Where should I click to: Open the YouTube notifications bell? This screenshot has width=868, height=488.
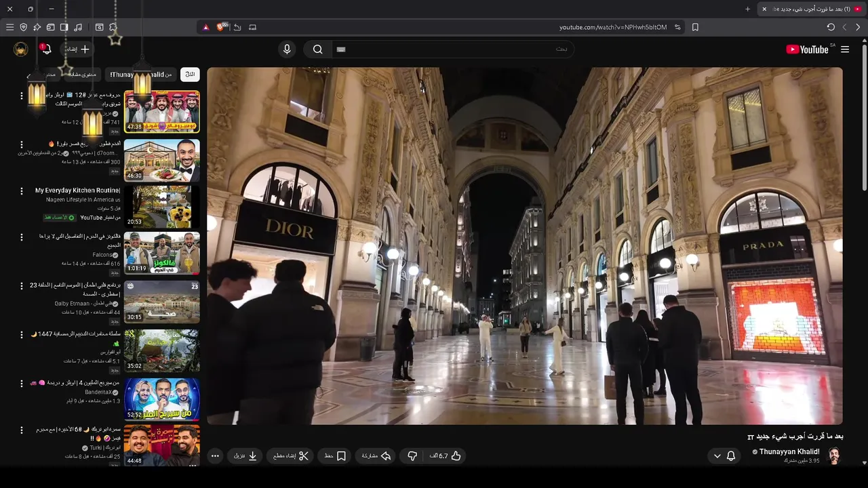point(46,49)
